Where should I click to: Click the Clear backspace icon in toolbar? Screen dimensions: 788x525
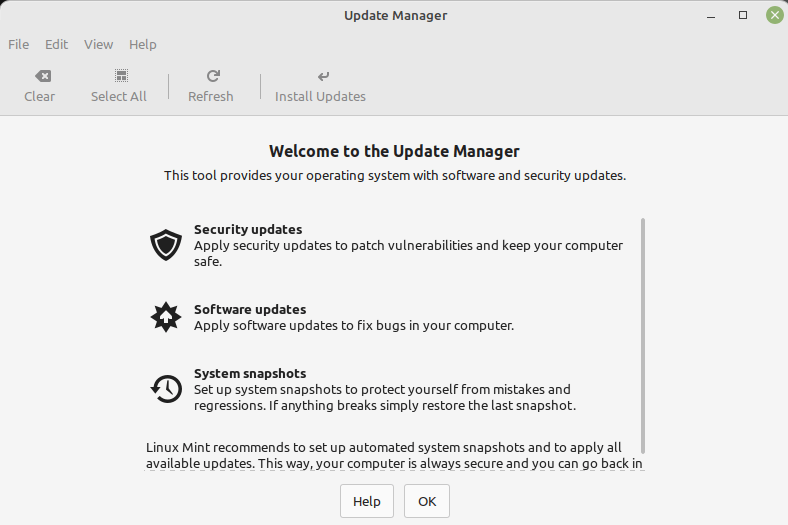[x=40, y=76]
